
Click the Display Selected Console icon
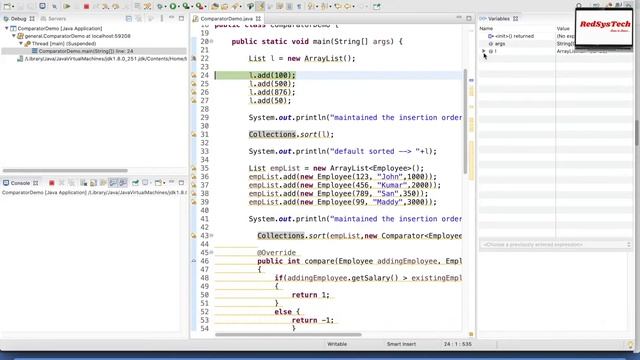tap(145, 183)
